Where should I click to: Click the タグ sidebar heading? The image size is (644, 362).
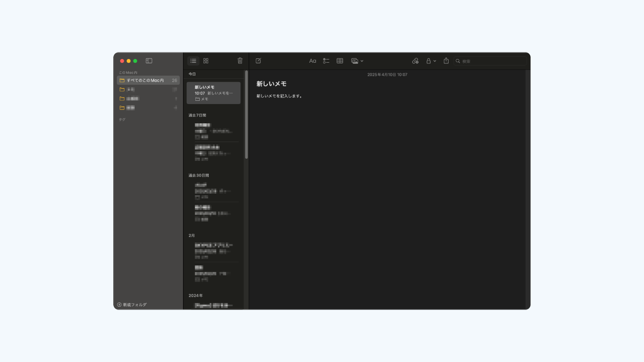[122, 120]
